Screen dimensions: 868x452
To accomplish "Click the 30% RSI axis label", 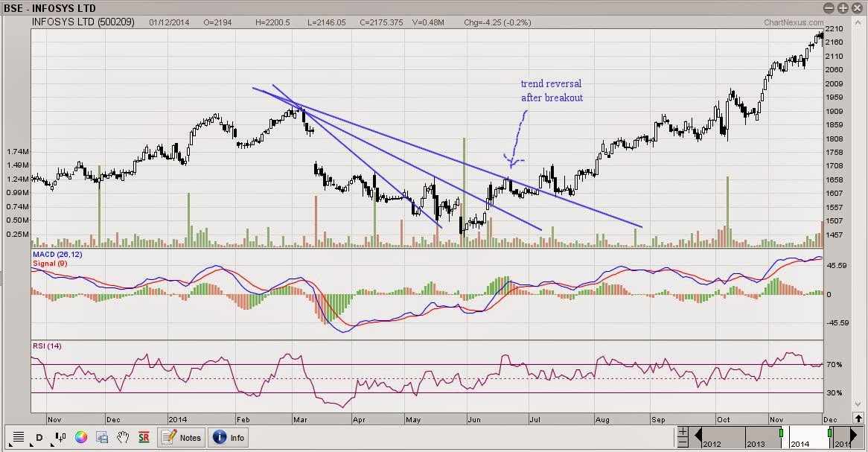I will 835,392.
